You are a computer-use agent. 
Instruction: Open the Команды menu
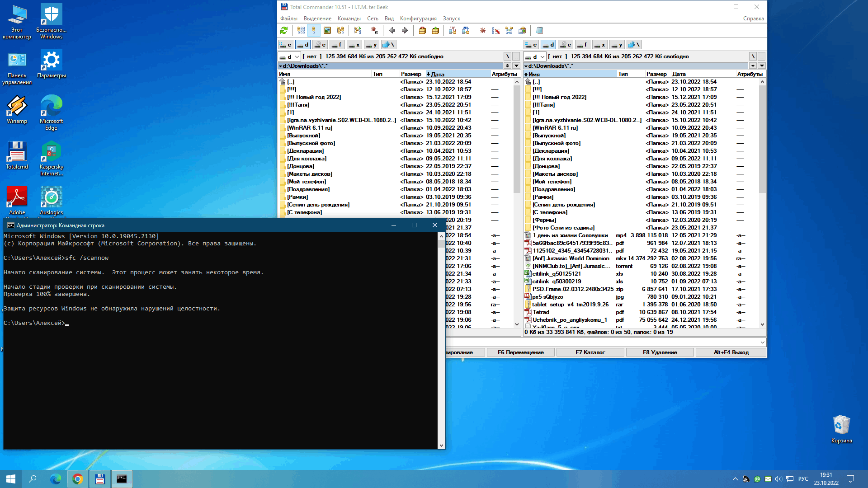[x=349, y=19]
